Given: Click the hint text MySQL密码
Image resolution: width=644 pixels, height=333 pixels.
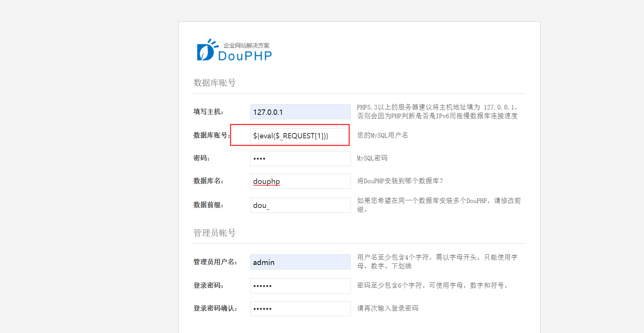Looking at the screenshot, I should [x=372, y=158].
